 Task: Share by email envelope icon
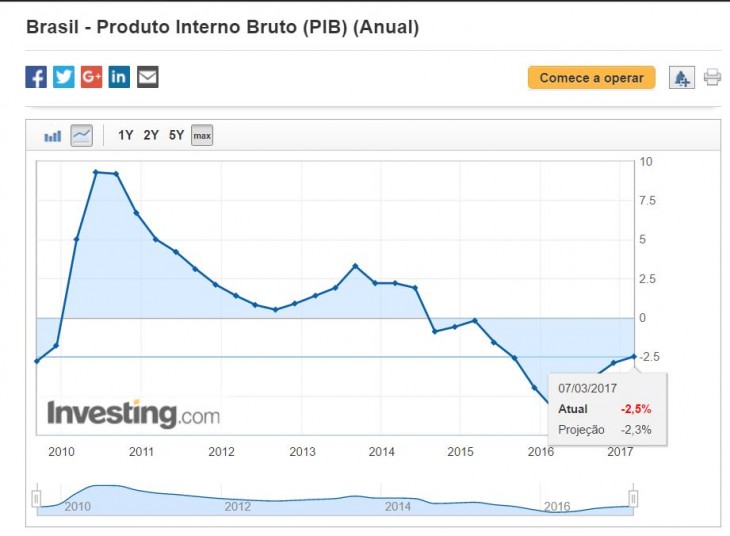click(148, 77)
